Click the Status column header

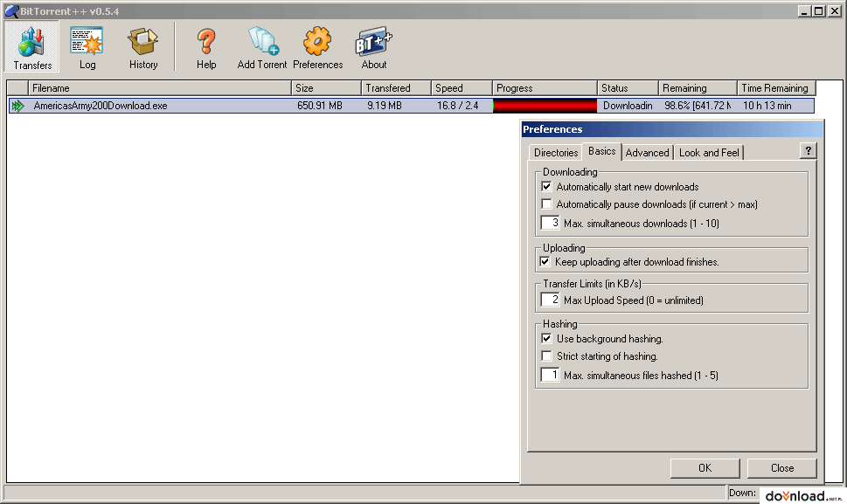pyautogui.click(x=628, y=88)
